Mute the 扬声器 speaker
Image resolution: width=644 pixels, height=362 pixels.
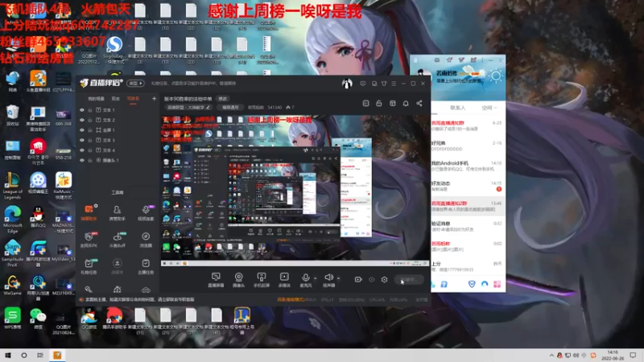point(328,279)
